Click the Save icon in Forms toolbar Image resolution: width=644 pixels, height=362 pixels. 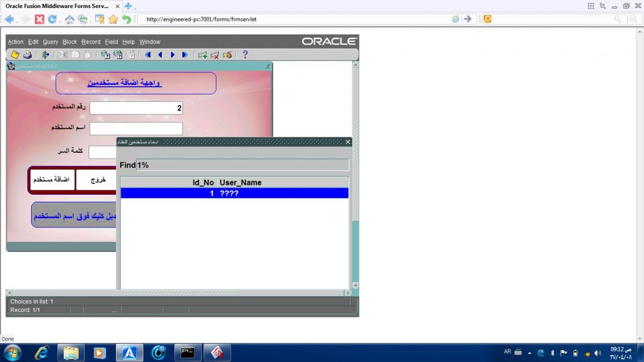15,55
